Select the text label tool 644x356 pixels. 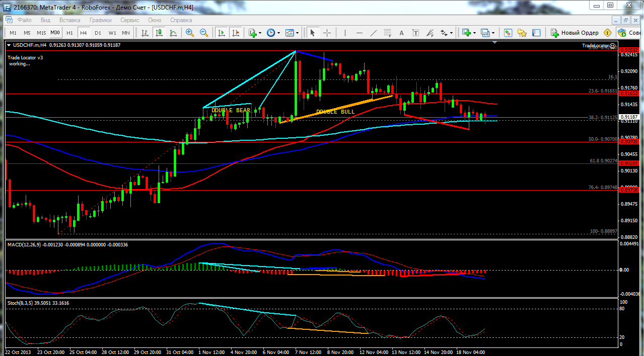coord(415,33)
